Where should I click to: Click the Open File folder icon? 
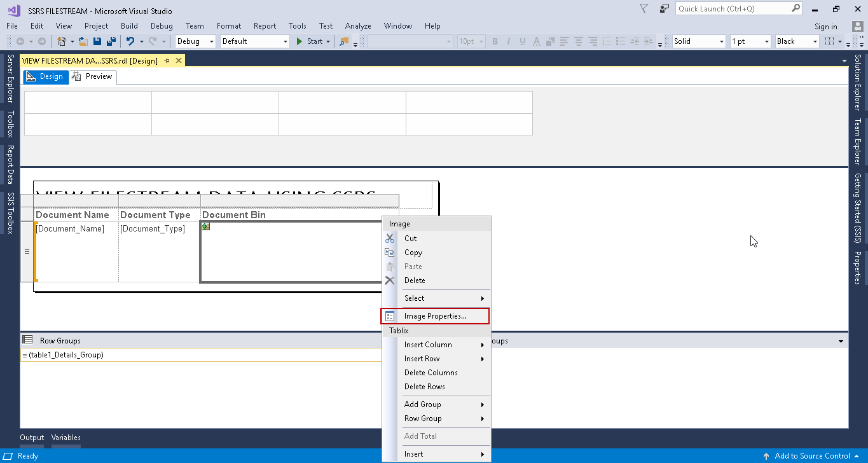coord(83,41)
